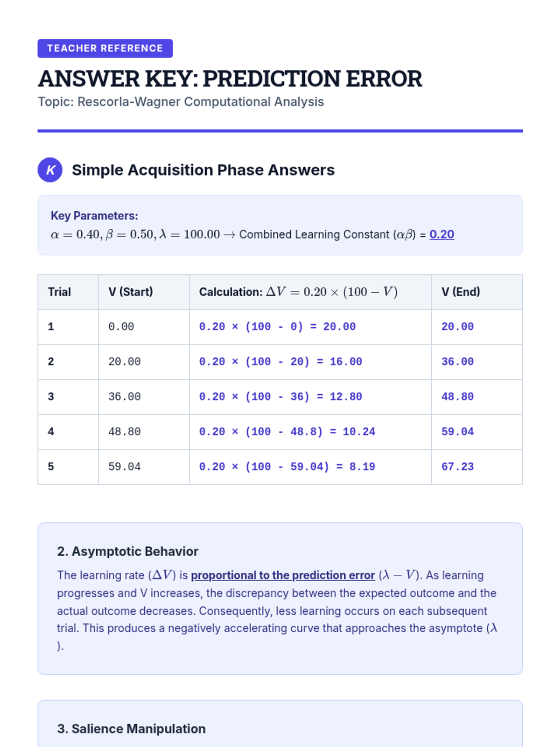Click the Trial 3 calculation equaling 12.80
Viewport: 560px width, 747px height.
[280, 397]
